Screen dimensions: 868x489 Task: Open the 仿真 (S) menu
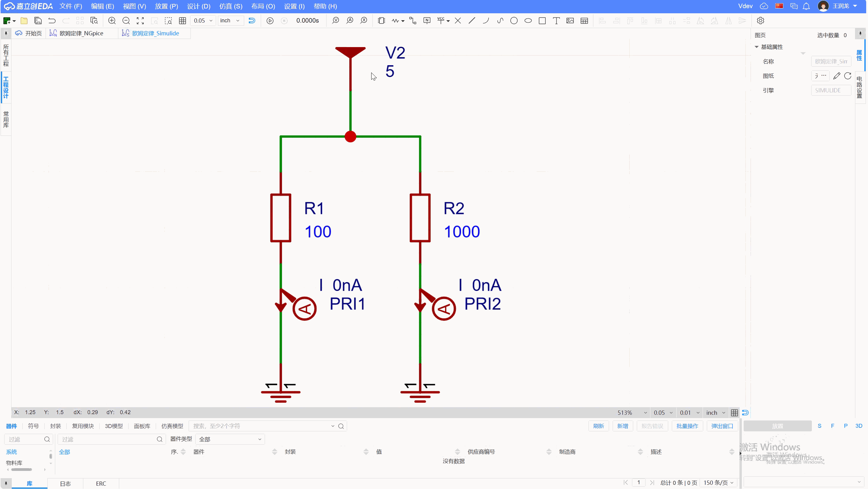click(231, 6)
